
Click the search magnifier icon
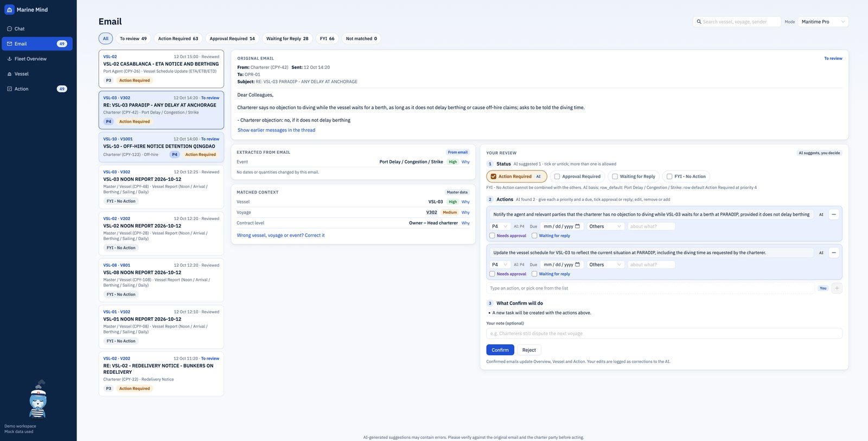pos(699,22)
